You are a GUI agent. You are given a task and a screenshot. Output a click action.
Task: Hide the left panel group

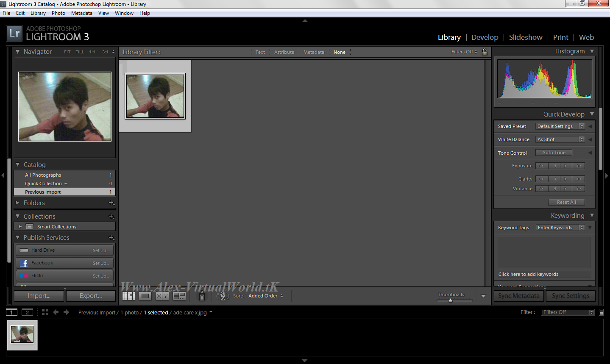(x=3, y=175)
